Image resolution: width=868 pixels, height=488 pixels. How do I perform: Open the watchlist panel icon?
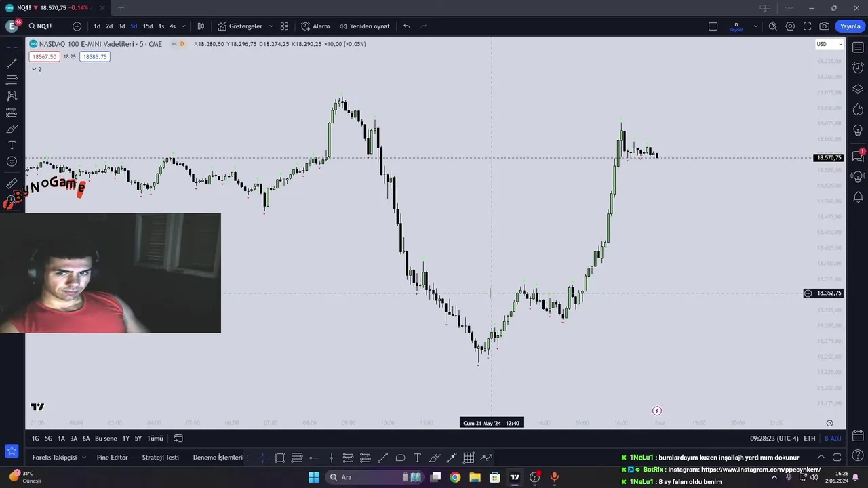[x=858, y=47]
